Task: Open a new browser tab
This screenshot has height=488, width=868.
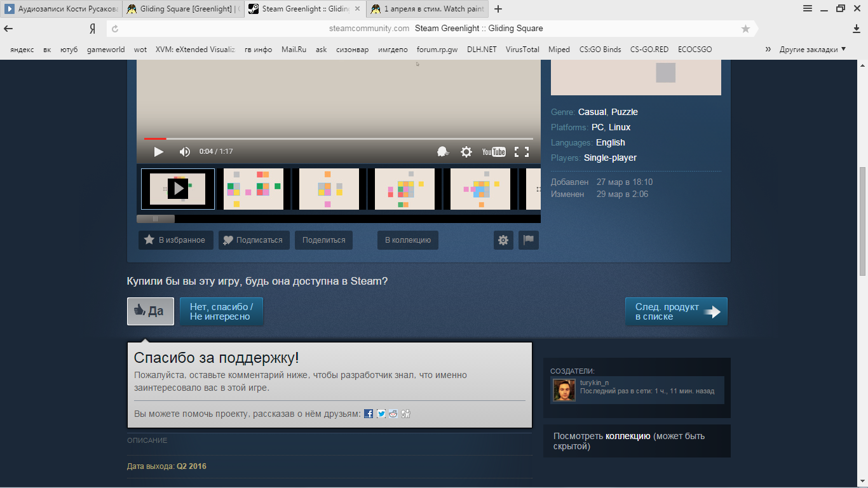Action: tap(498, 9)
